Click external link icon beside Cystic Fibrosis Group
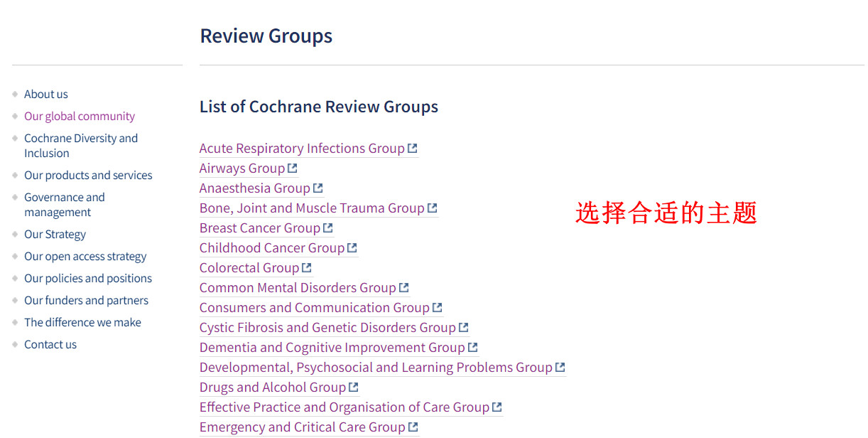The height and width of the screenshot is (438, 868). 464,328
